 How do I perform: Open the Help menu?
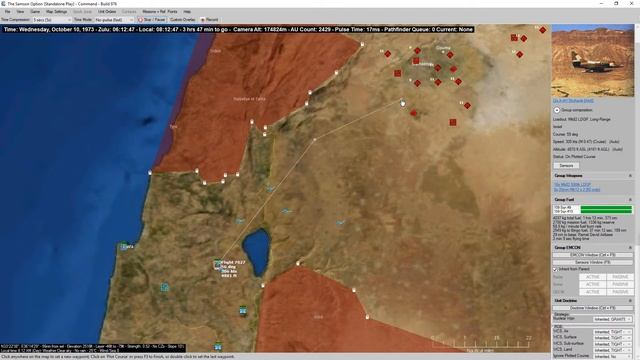pos(187,11)
